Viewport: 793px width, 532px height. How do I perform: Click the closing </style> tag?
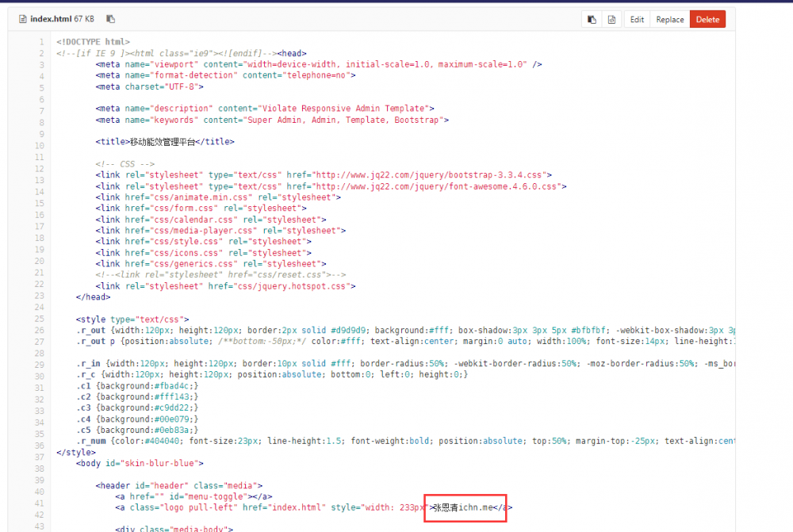coord(76,453)
